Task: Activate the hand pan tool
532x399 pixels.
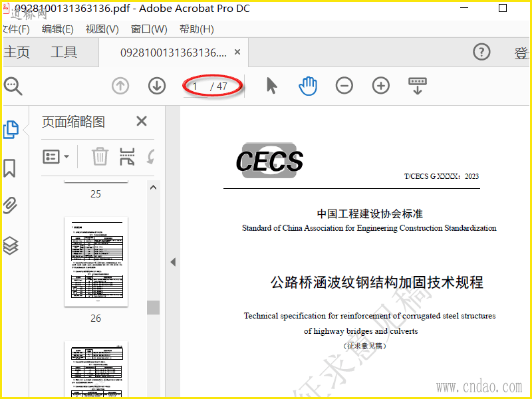Action: tap(308, 86)
